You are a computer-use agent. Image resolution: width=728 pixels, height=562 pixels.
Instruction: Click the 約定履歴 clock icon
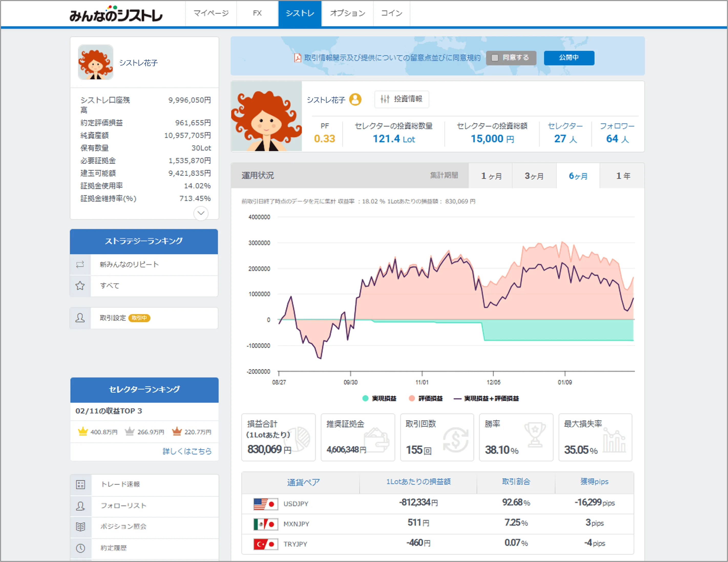pyautogui.click(x=81, y=548)
